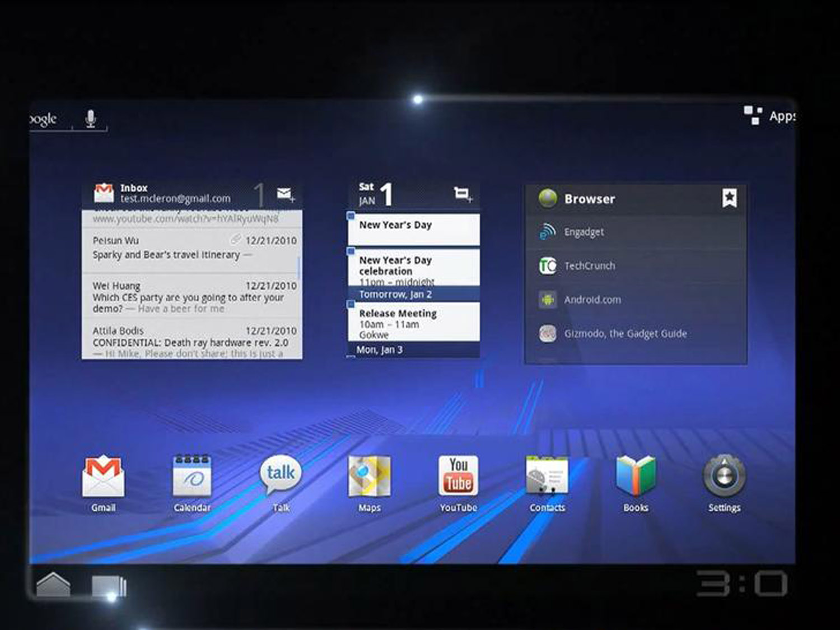Open Peisun Wu's travel itinerary email

click(x=192, y=248)
